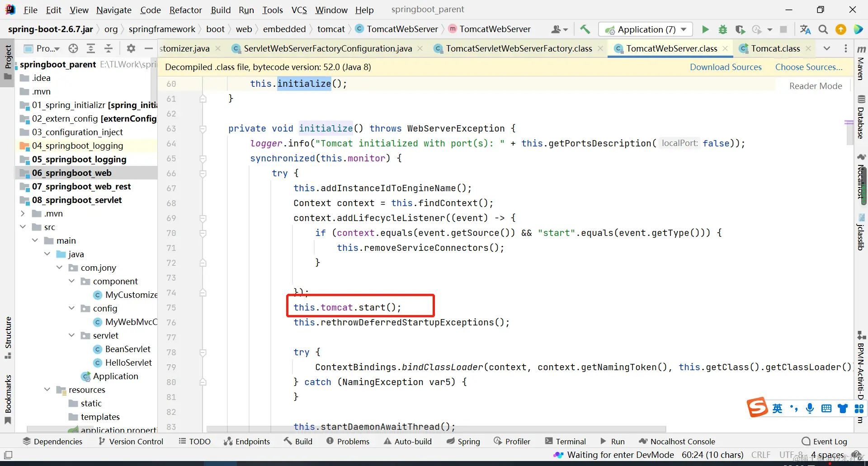This screenshot has width=868, height=466.
Task: Open the Application (7) run configuration dropdown
Action: [x=645, y=29]
